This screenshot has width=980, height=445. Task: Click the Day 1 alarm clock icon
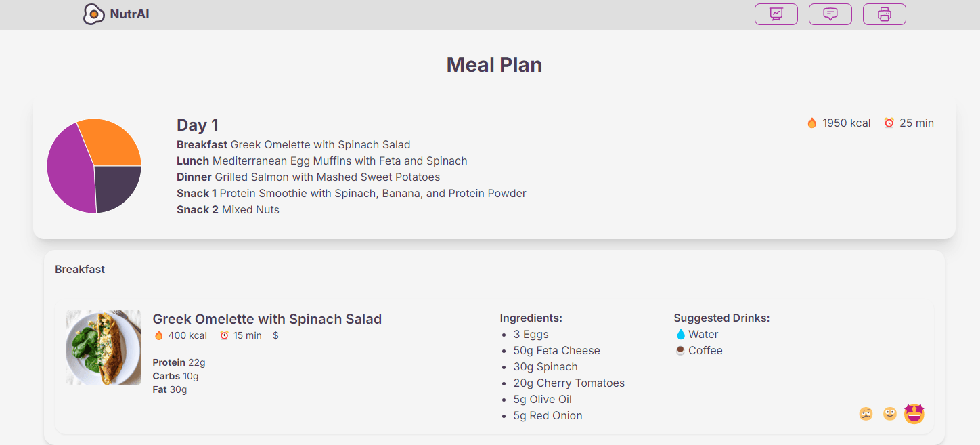[x=889, y=123]
